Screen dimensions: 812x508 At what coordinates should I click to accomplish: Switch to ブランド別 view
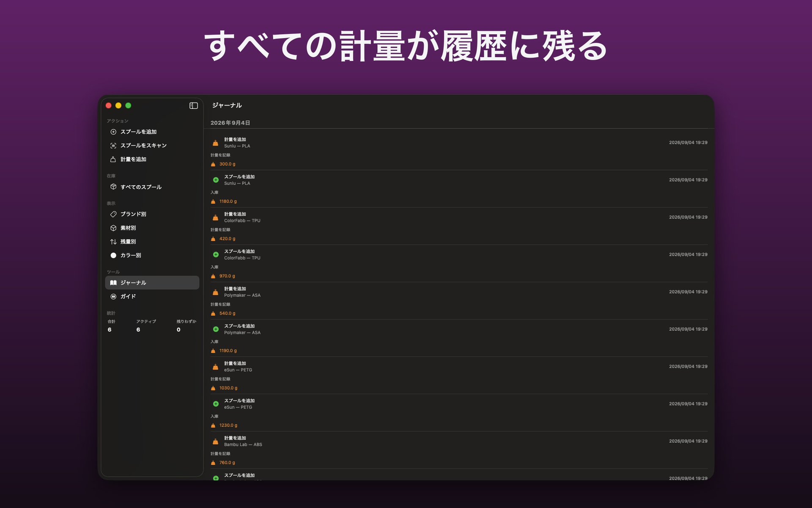[152, 214]
